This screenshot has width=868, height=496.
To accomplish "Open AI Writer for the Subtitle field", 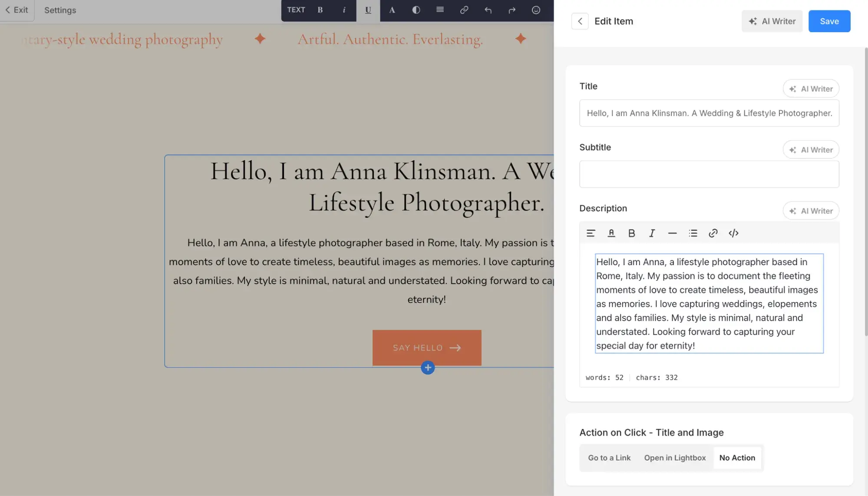I will [x=811, y=150].
